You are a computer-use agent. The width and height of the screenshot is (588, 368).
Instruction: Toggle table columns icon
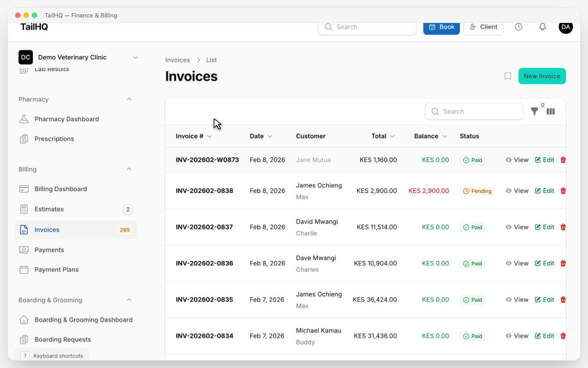point(551,111)
